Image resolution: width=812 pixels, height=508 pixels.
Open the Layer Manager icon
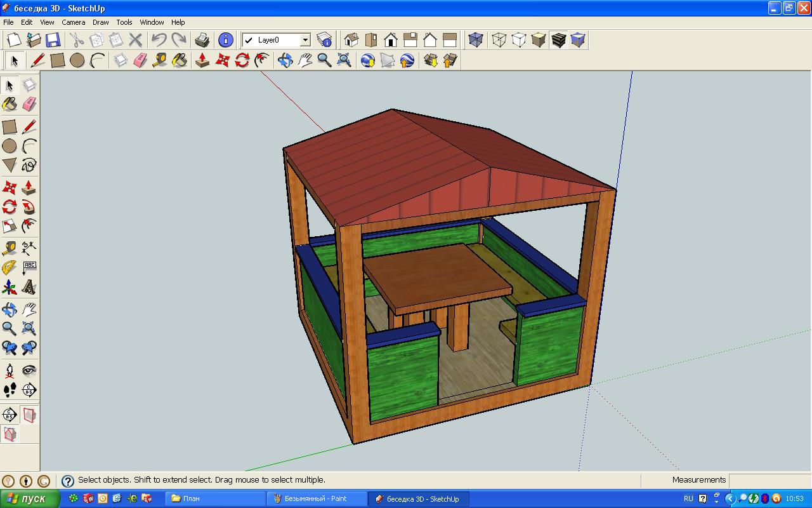point(324,40)
